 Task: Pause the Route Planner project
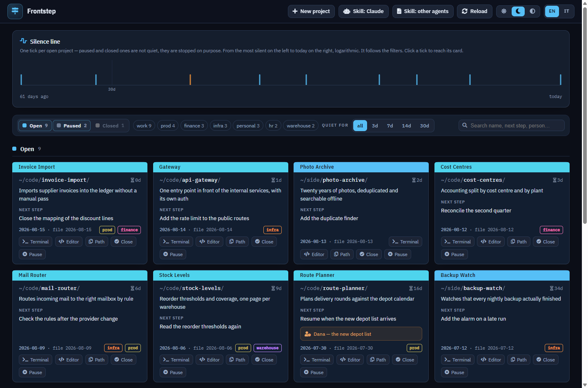tap(314, 372)
